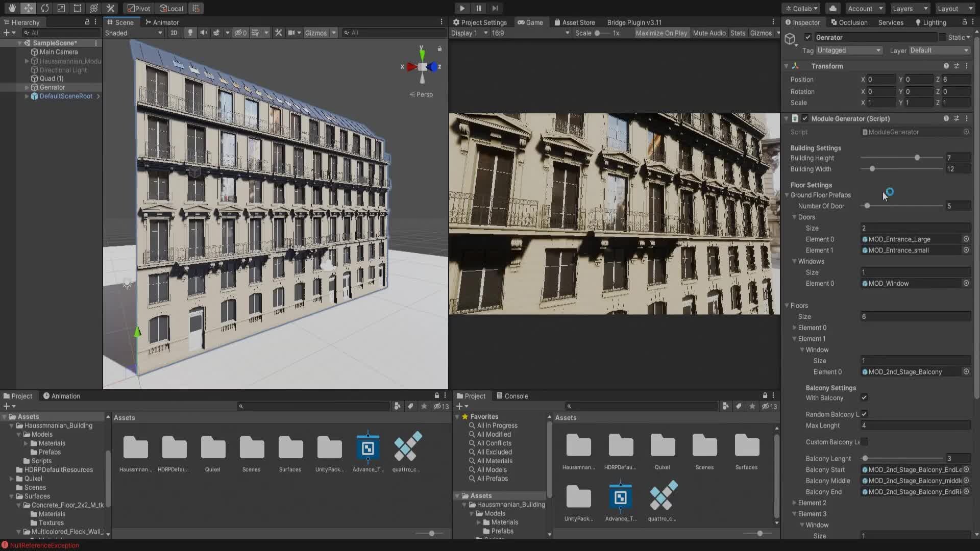Open cloud services with the cloud icon
Screen dimensions: 980x551
pos(832,8)
